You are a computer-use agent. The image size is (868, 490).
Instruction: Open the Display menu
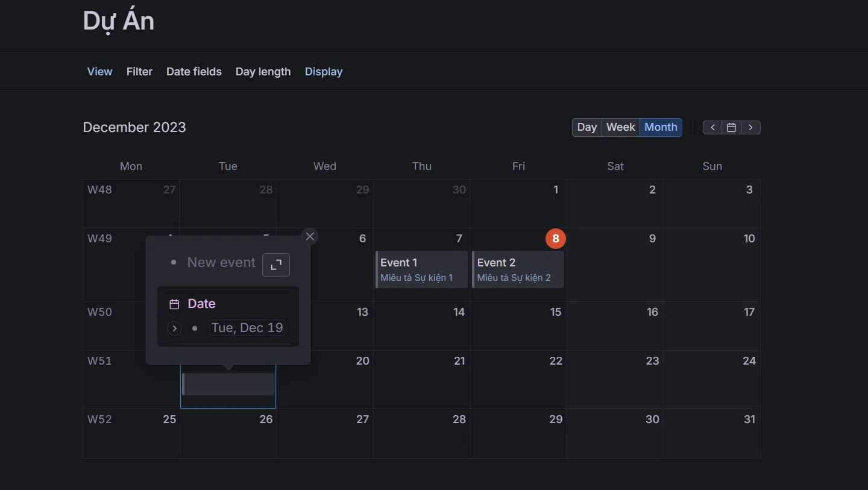click(x=324, y=72)
